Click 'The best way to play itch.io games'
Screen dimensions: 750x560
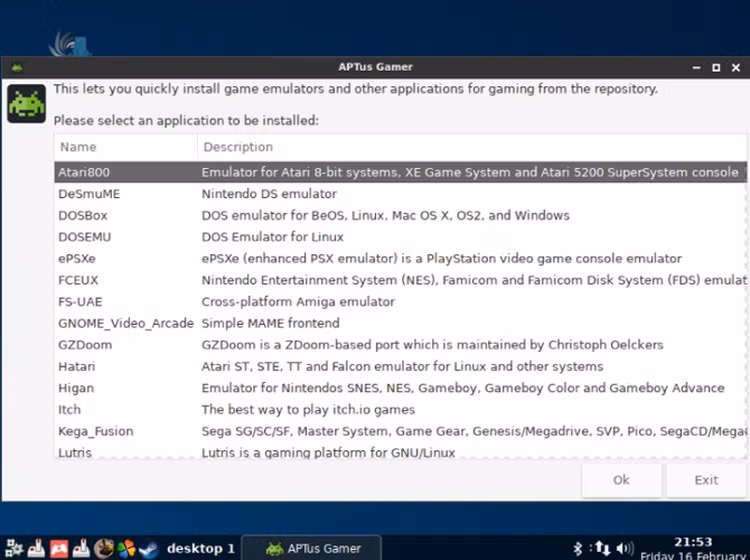coord(308,409)
